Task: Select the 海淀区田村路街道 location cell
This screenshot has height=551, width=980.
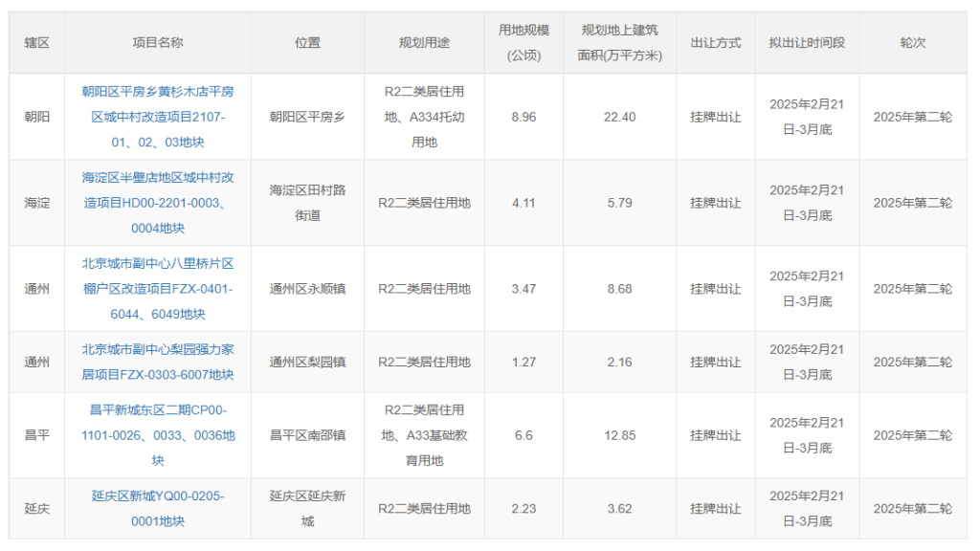Action: 307,203
